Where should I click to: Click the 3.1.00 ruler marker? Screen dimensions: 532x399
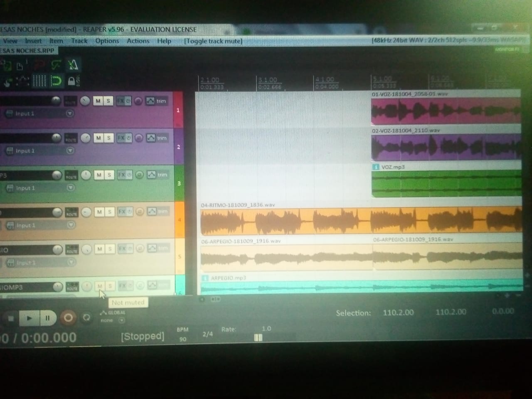tap(268, 80)
